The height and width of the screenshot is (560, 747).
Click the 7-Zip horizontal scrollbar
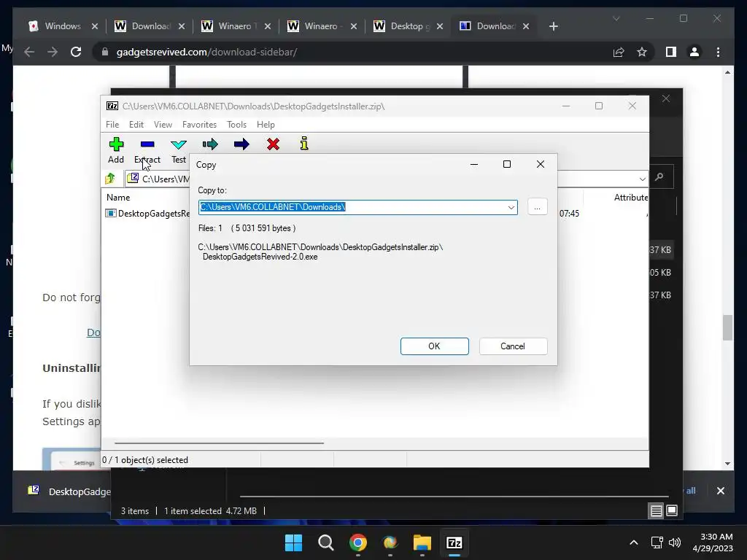[219, 443]
